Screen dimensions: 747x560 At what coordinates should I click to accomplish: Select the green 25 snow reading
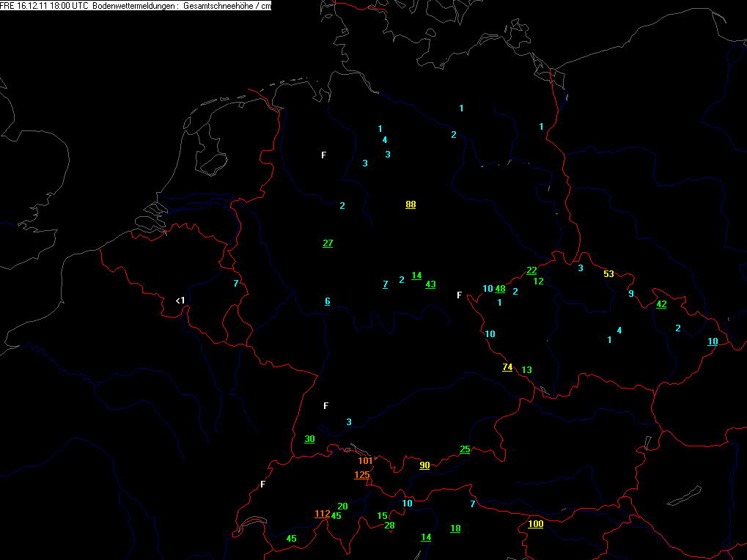465,449
